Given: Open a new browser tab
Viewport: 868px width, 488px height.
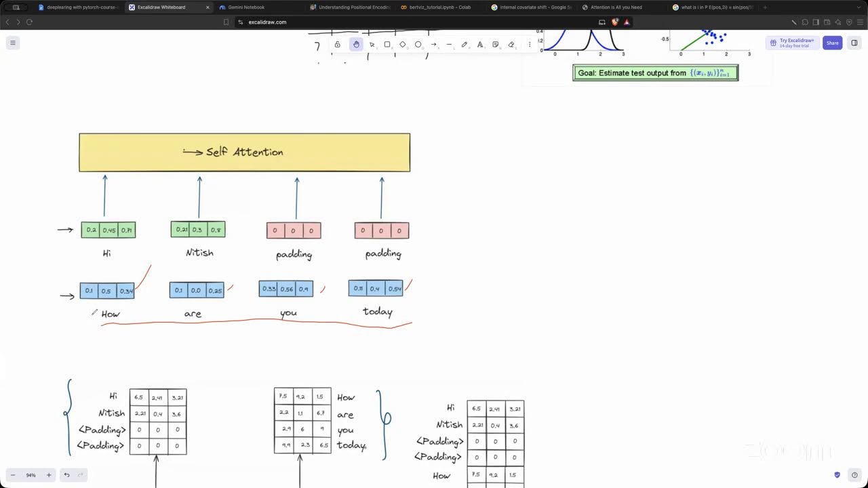Looking at the screenshot, I should pyautogui.click(x=765, y=7).
